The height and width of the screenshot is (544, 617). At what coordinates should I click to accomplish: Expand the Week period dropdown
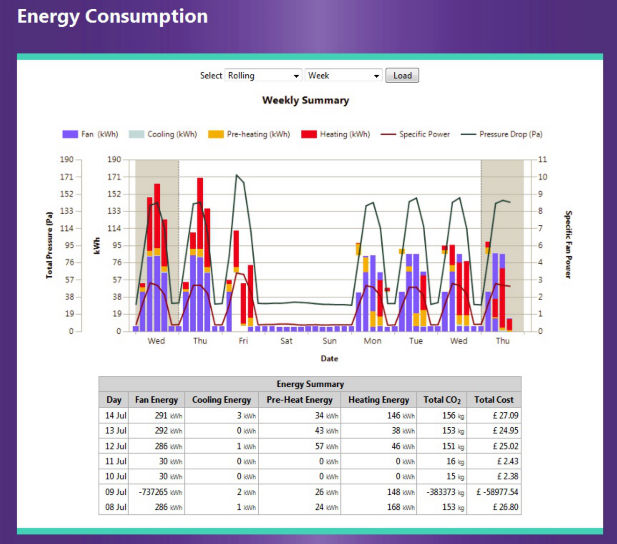344,76
